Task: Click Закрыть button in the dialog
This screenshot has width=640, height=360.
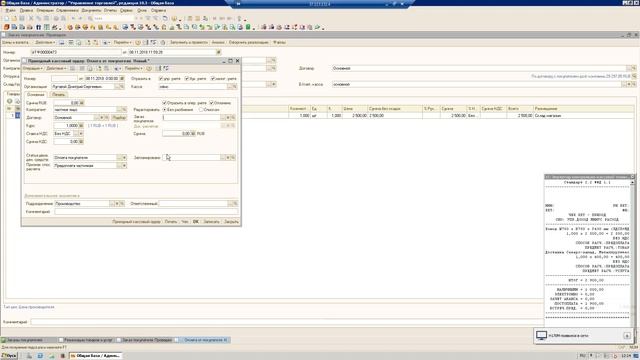Action: pos(231,222)
